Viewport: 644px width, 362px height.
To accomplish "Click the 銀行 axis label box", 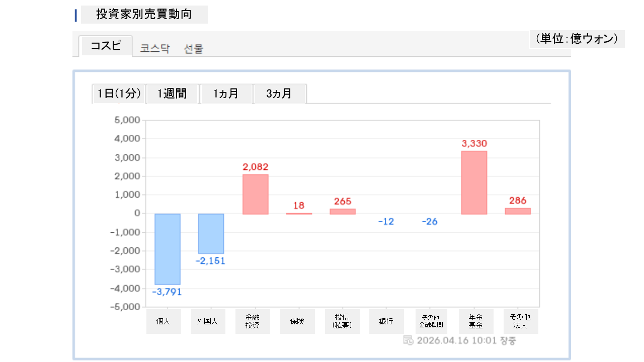I will (386, 321).
